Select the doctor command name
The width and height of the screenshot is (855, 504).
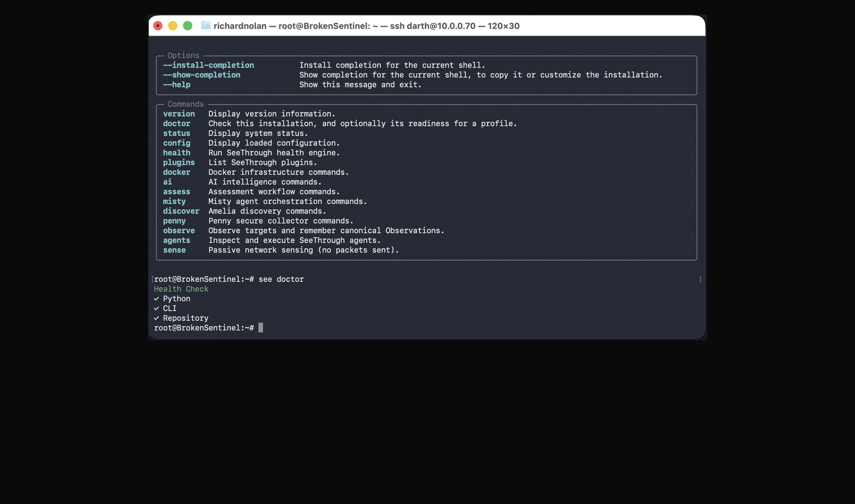click(x=177, y=123)
